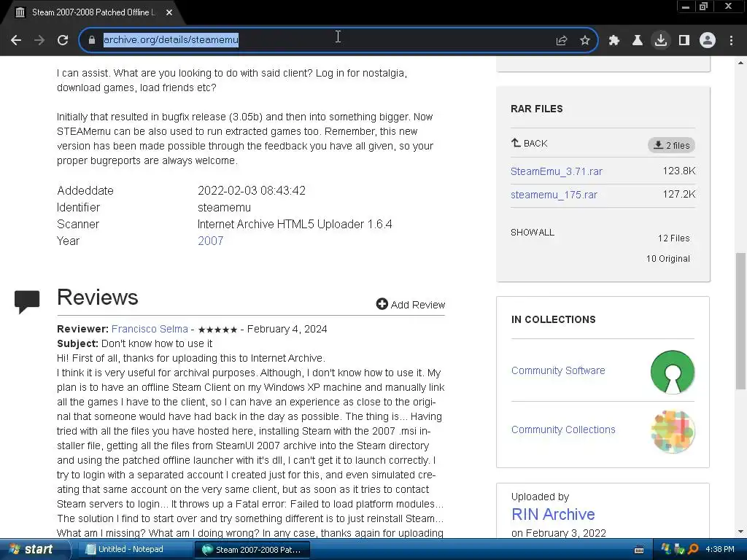Open reviewer Francisco Selma profile

tap(150, 329)
